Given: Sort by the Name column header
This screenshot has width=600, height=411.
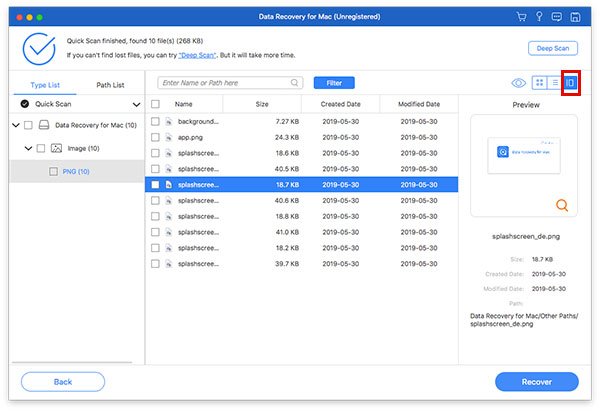Looking at the screenshot, I should click(x=183, y=104).
